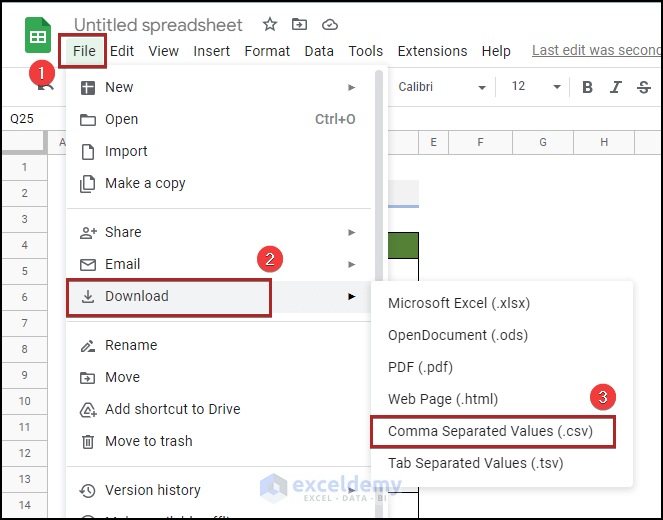Viewport: 663px width, 520px height.
Task: Select Move to trash
Action: tap(219, 441)
